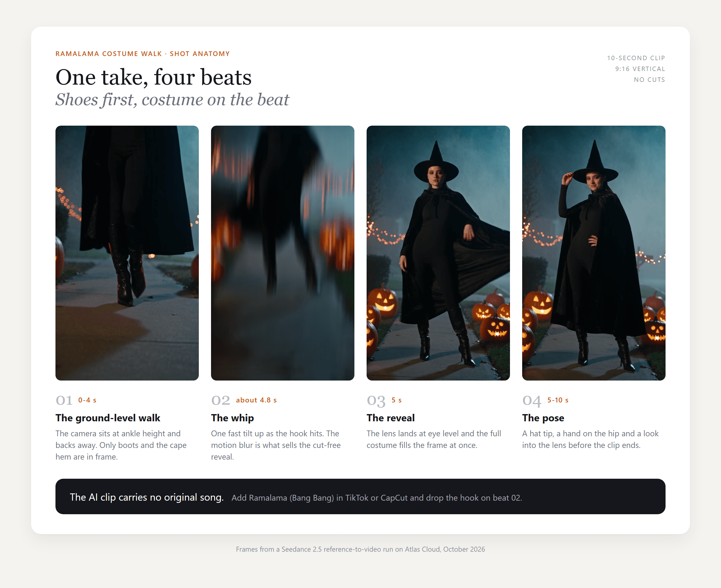Image resolution: width=721 pixels, height=588 pixels.
Task: Click the 'camera sits at ankle height' description
Action: click(x=121, y=445)
